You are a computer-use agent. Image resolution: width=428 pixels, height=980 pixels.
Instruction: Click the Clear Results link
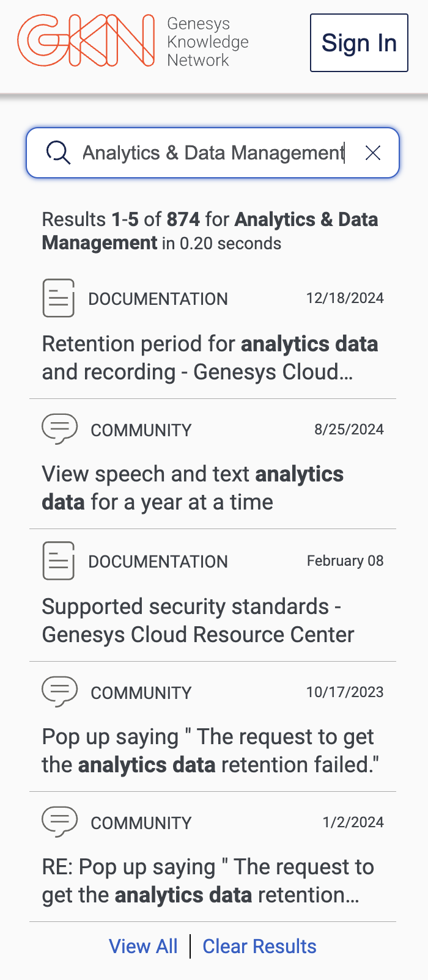click(x=259, y=946)
